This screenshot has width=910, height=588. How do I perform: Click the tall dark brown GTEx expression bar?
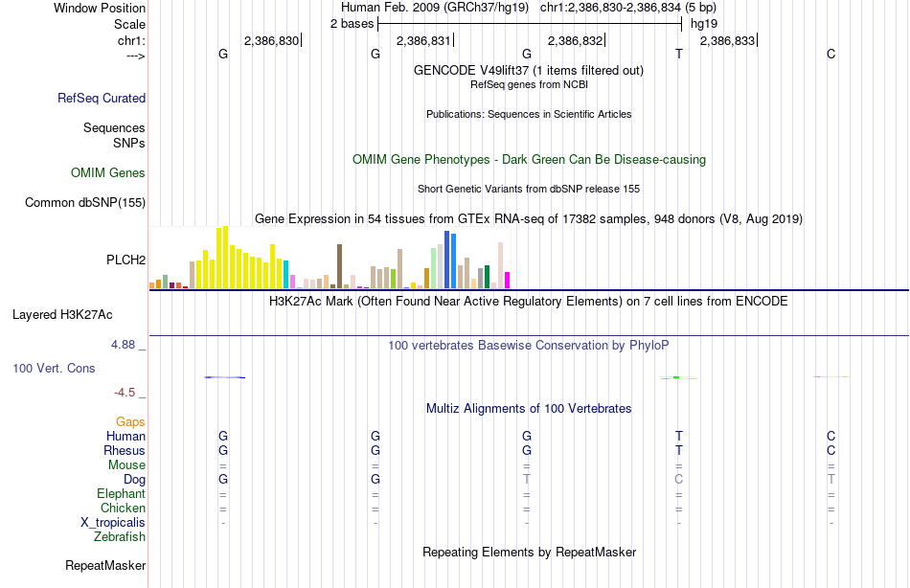pos(339,266)
